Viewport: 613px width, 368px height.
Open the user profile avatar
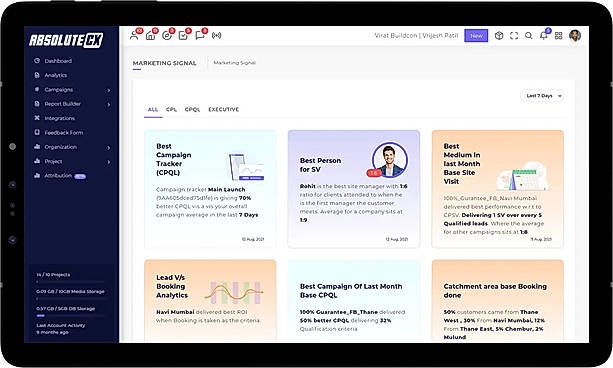pos(575,36)
